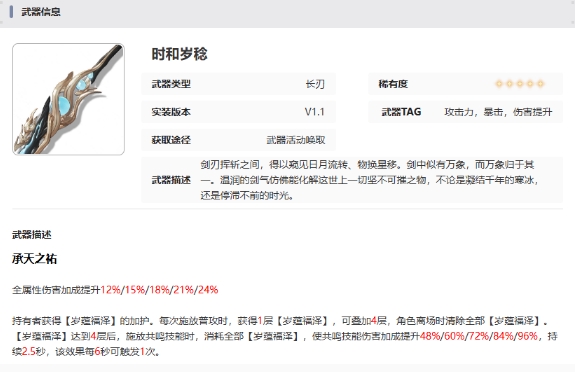Click the red 2.5 seconds value
The width and height of the screenshot is (575, 372).
pyautogui.click(x=28, y=351)
